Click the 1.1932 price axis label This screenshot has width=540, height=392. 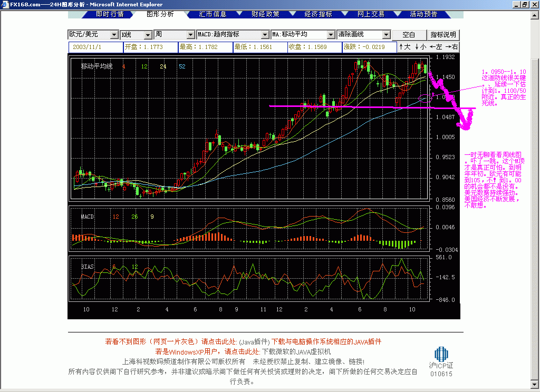tap(445, 57)
